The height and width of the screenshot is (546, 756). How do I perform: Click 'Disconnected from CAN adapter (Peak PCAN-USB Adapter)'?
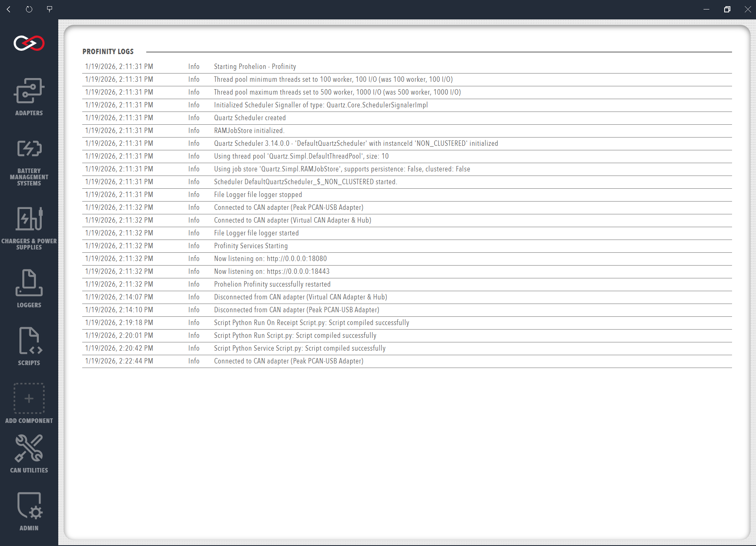tap(407, 310)
